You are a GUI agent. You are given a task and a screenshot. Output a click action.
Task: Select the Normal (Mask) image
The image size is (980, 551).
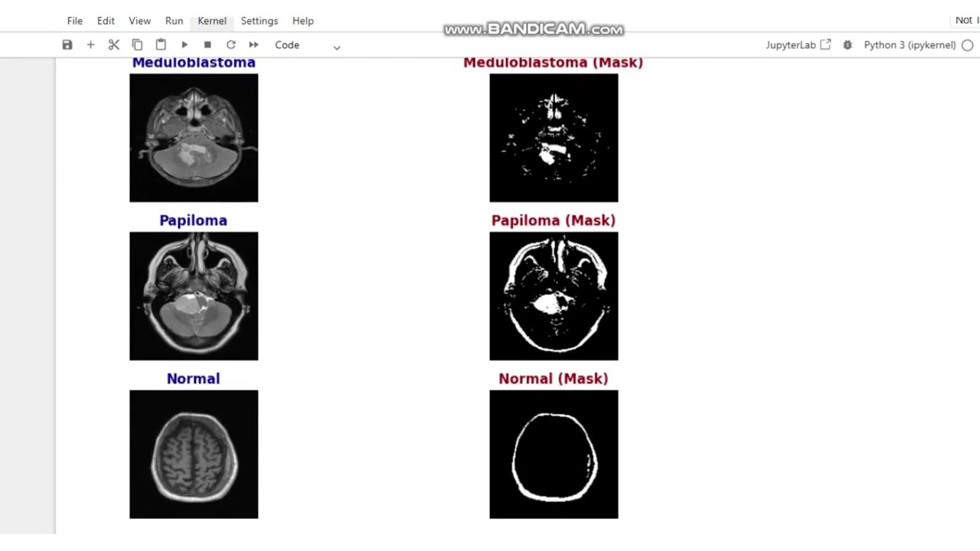click(x=554, y=455)
